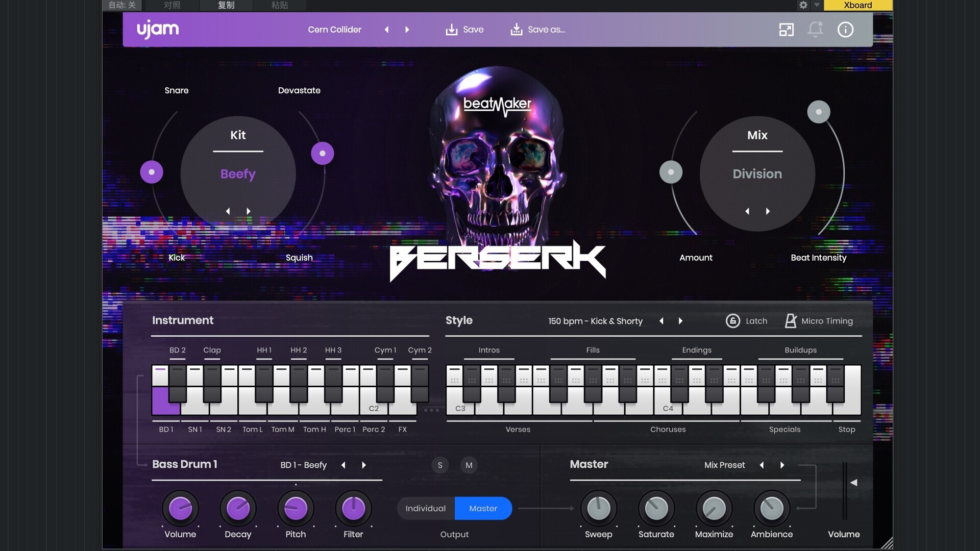Toggle the Latch icon
Image resolution: width=980 pixels, height=551 pixels.
coord(732,321)
